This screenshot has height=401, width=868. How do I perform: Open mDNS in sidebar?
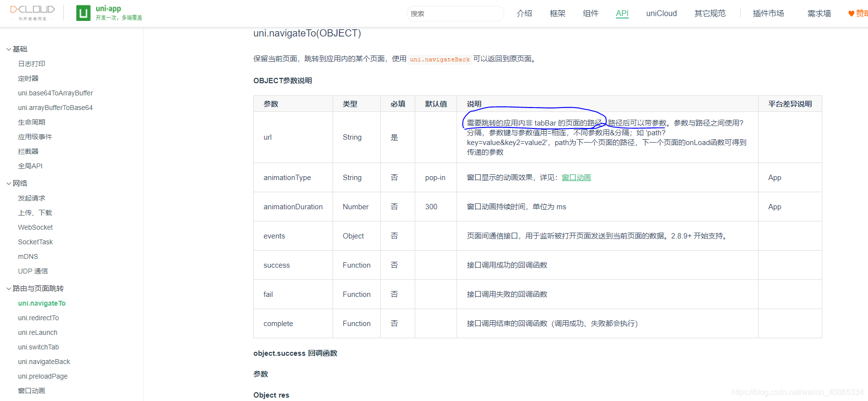point(28,256)
